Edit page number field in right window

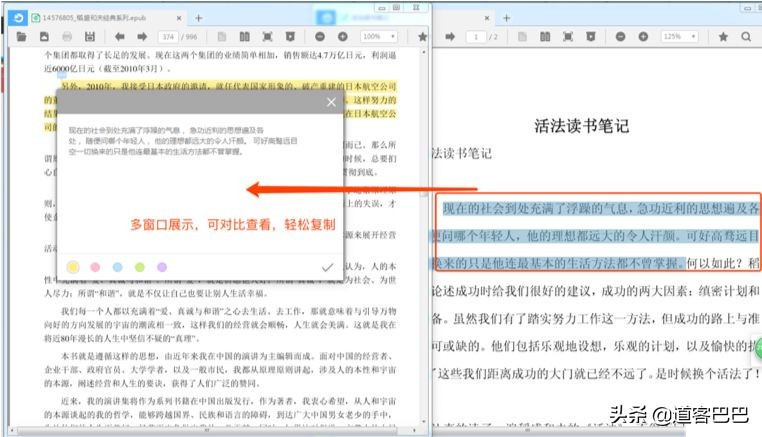point(476,36)
